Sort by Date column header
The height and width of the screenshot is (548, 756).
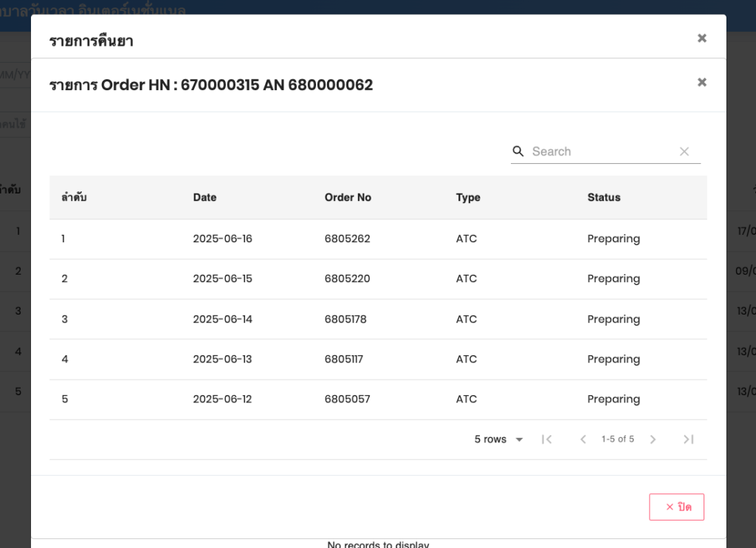205,197
